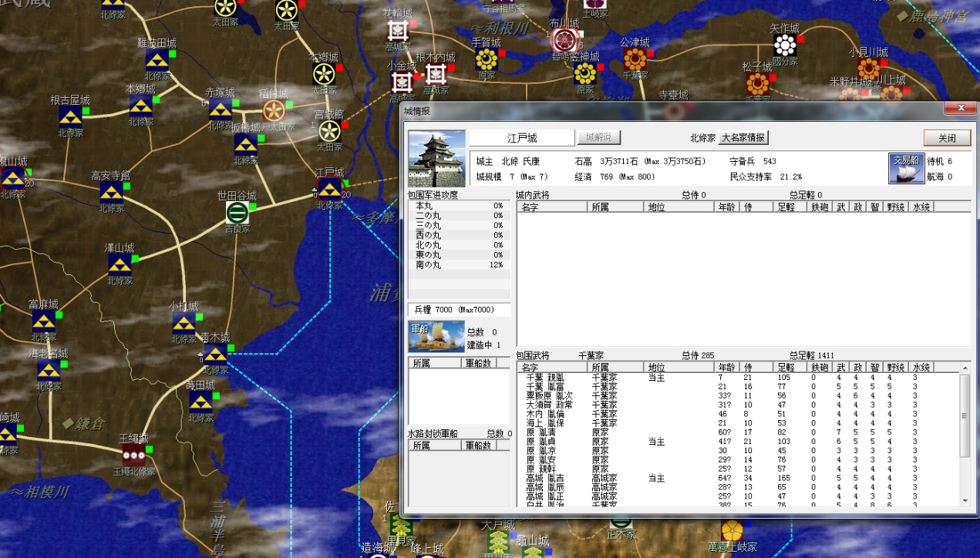Image resolution: width=980 pixels, height=558 pixels.
Task: Select 公津城 Chiba clan crest
Action: (635, 59)
